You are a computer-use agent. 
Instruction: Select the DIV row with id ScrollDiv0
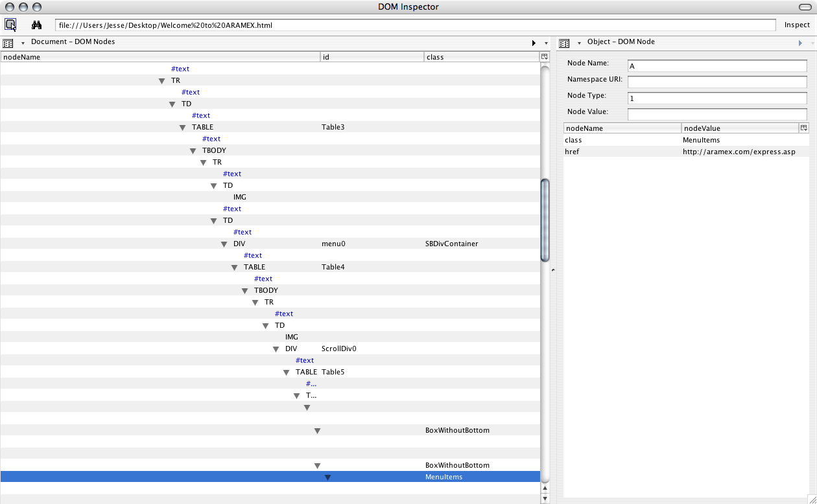coord(270,349)
